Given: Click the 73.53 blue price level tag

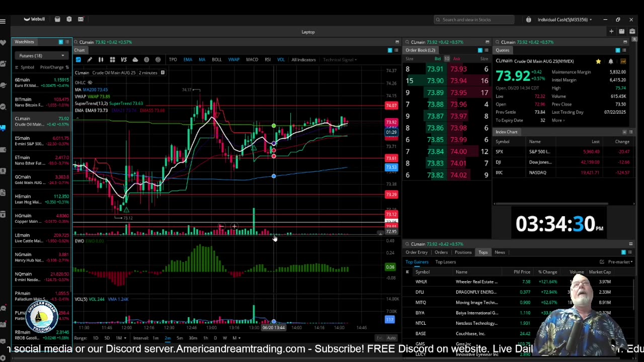Looking at the screenshot, I should 391,167.
